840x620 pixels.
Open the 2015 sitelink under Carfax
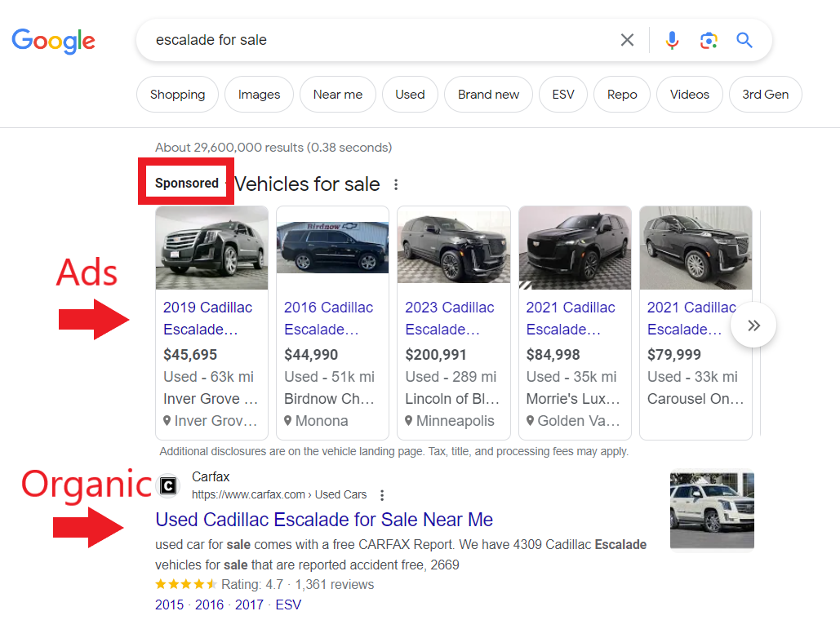[x=169, y=605]
